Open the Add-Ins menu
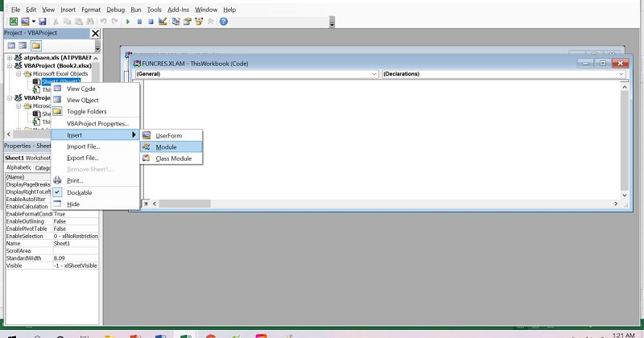The height and width of the screenshot is (338, 644). pyautogui.click(x=178, y=10)
